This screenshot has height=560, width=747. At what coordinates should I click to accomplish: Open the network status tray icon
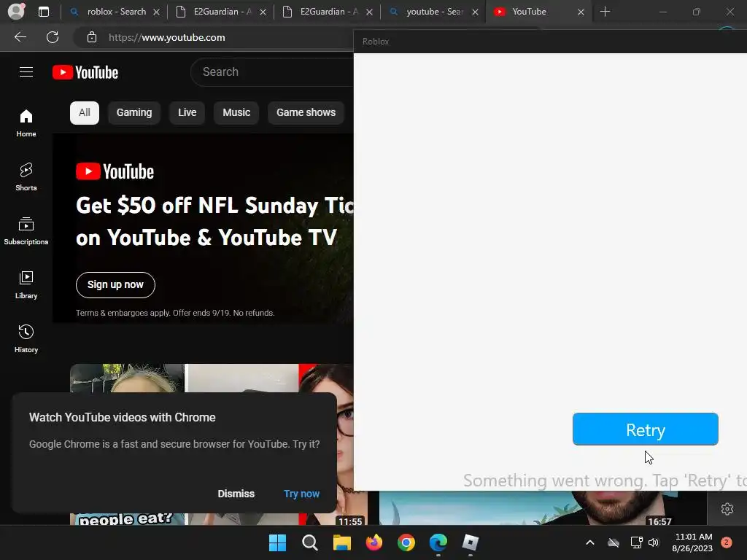(636, 542)
